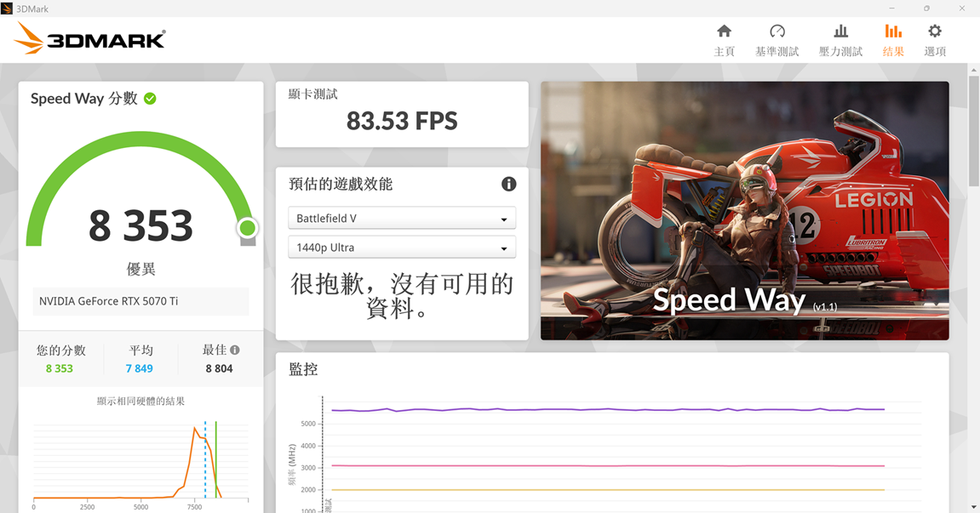Click the dropdown arrow on the Battlefield V selector
Image resolution: width=980 pixels, height=513 pixels.
point(504,219)
